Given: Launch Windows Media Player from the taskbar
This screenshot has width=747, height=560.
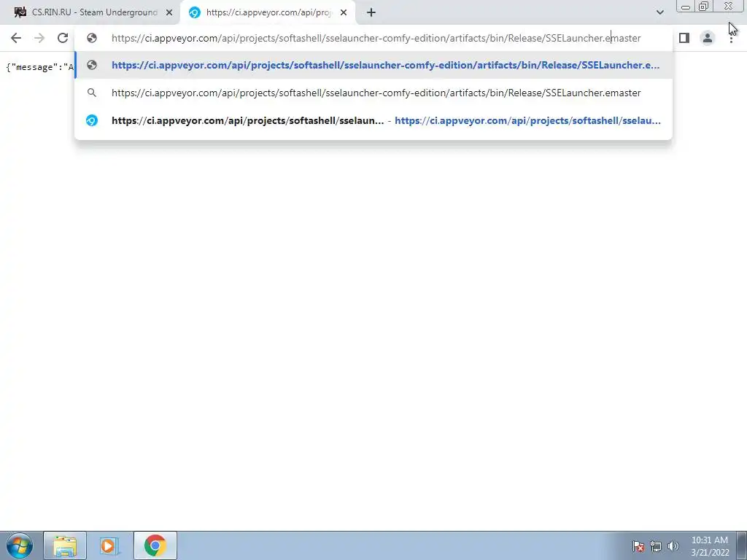Looking at the screenshot, I should (109, 545).
